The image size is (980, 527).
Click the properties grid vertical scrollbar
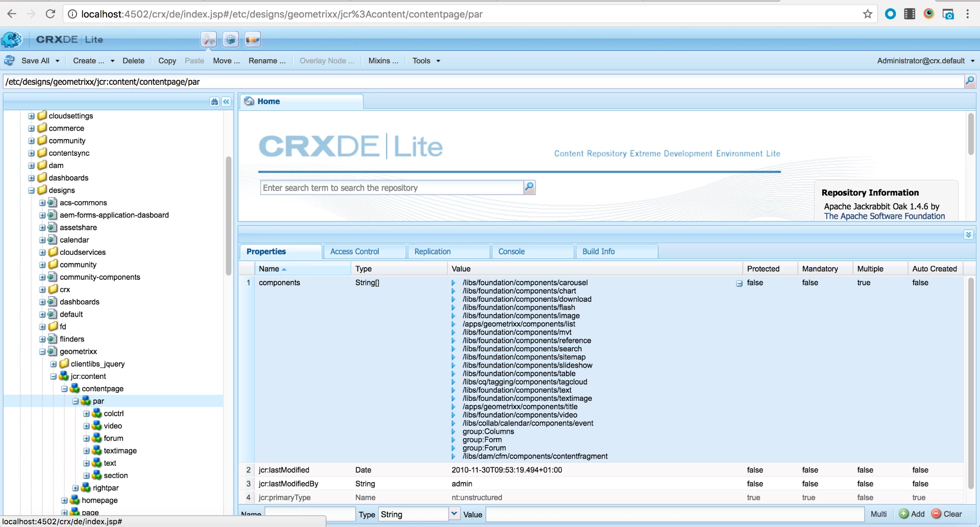tap(970, 383)
